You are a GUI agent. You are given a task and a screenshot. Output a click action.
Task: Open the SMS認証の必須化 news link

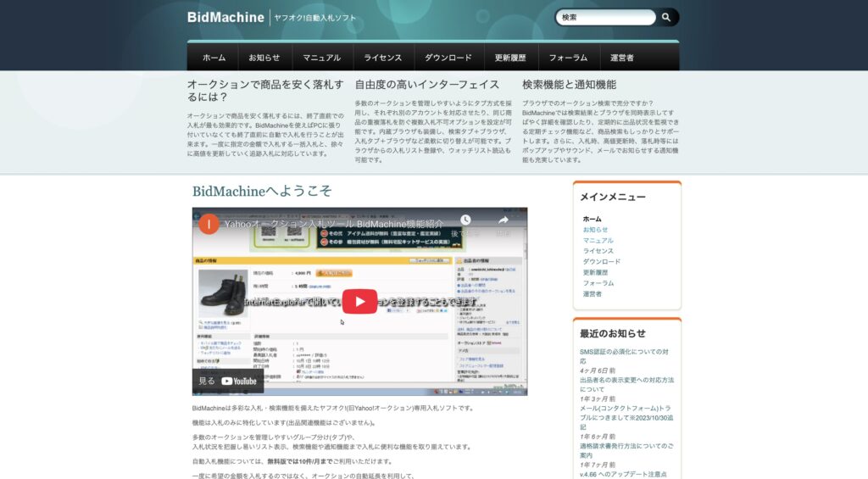624,356
